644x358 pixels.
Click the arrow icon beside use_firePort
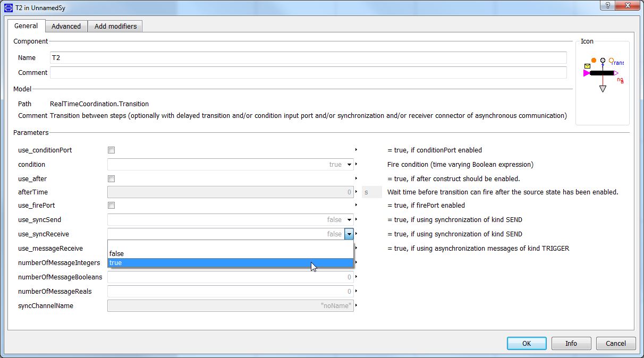pyautogui.click(x=356, y=205)
